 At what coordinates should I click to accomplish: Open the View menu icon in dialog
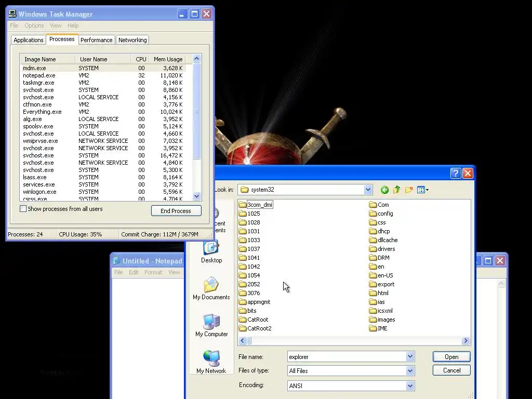[x=423, y=190]
